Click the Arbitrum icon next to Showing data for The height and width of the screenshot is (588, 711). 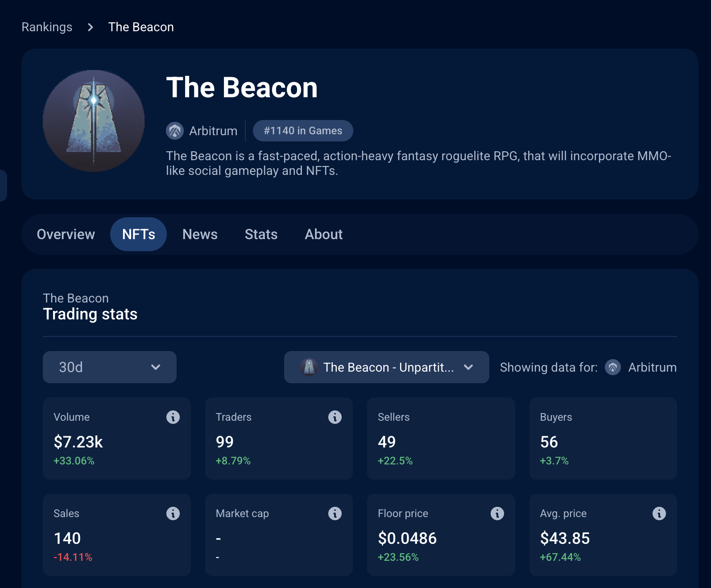613,367
